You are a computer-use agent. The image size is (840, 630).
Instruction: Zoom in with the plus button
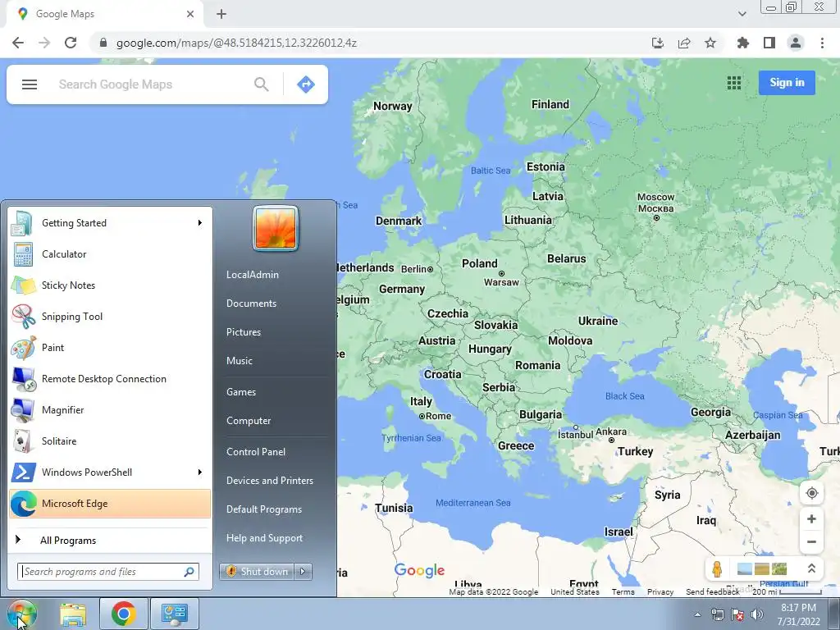tap(811, 519)
